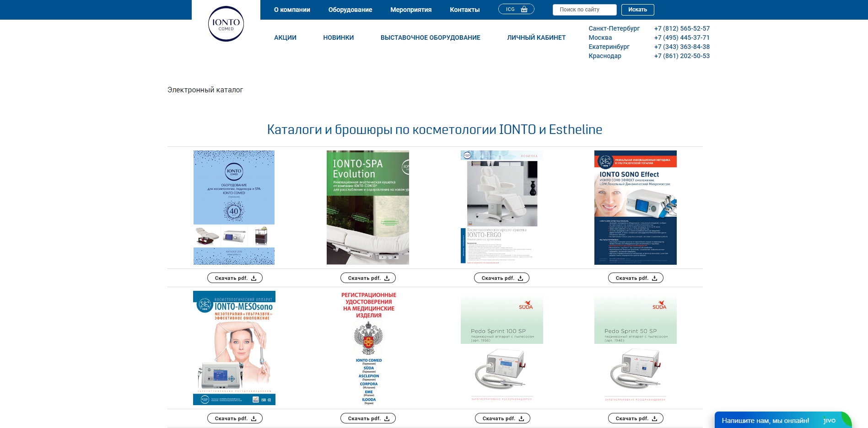Download pdf of Регистрационные удостоверения
Image resolution: width=868 pixels, height=428 pixels.
368,418
